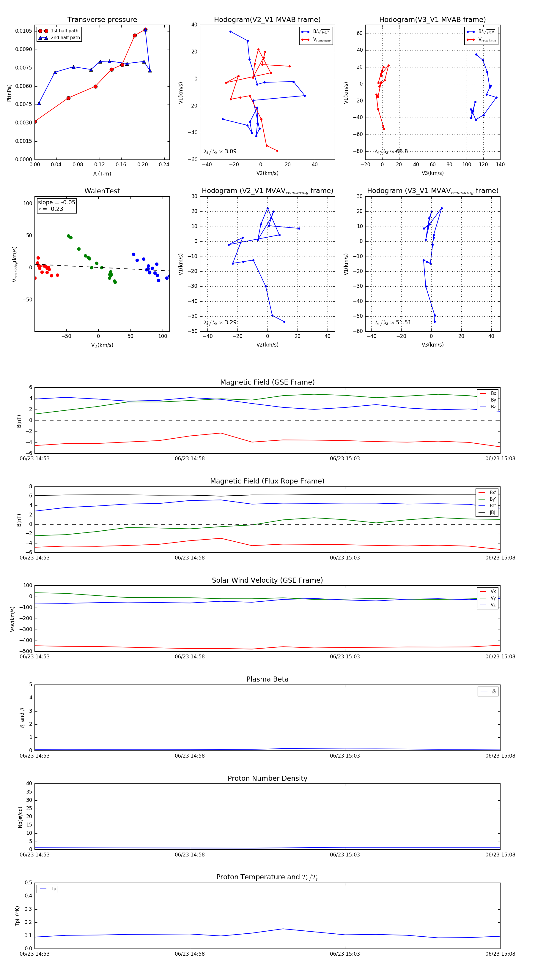Click '06/23 14:58' tick under Magnetic Field GSE plot
This screenshot has height=980, width=535.
pos(190,459)
